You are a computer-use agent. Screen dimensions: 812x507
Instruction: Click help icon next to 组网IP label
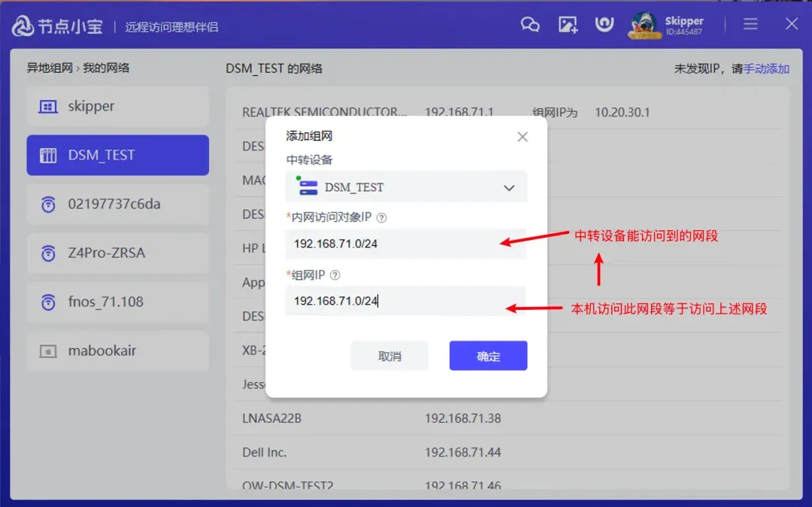pos(335,276)
